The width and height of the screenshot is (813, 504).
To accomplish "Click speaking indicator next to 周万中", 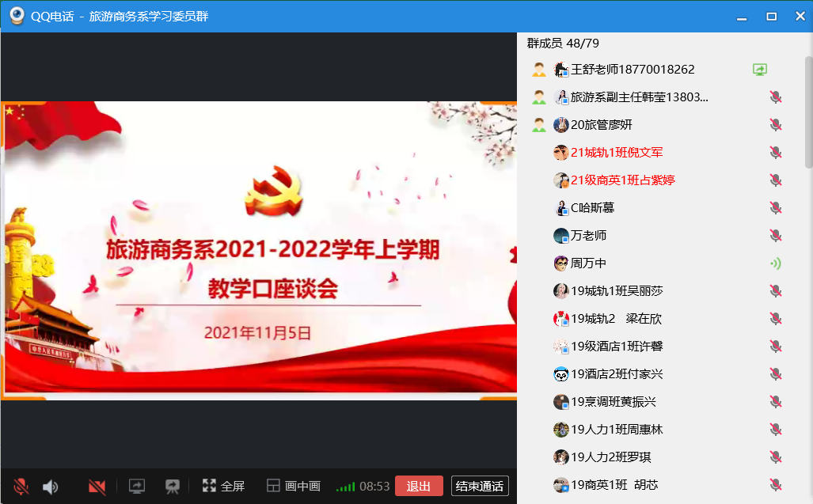I will (776, 263).
